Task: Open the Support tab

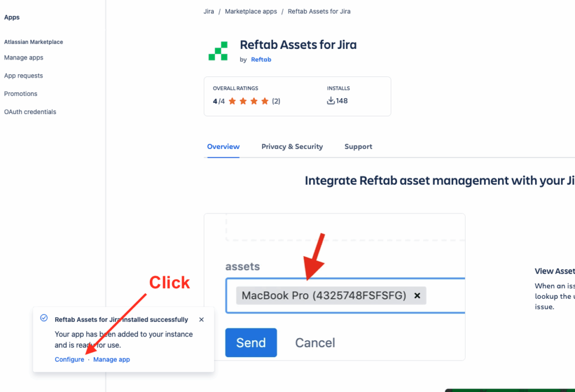Action: (358, 147)
